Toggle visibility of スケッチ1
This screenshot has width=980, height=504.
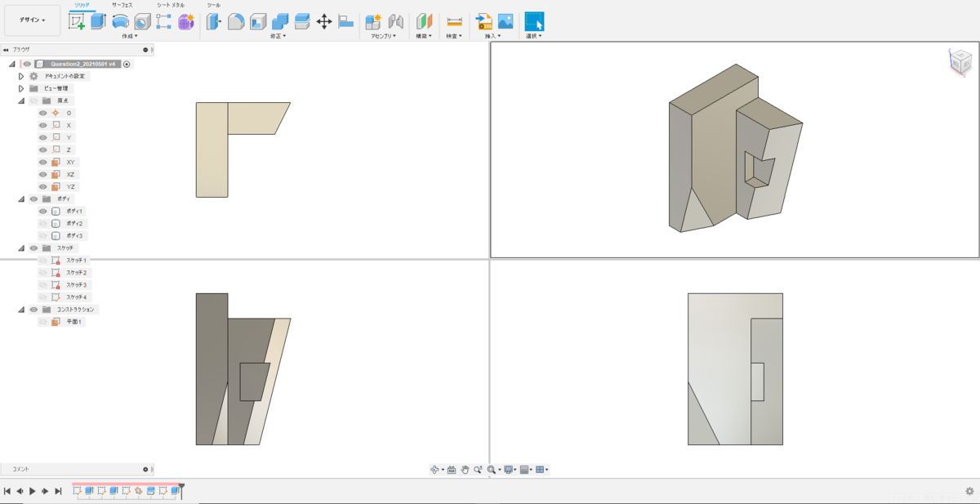[43, 261]
